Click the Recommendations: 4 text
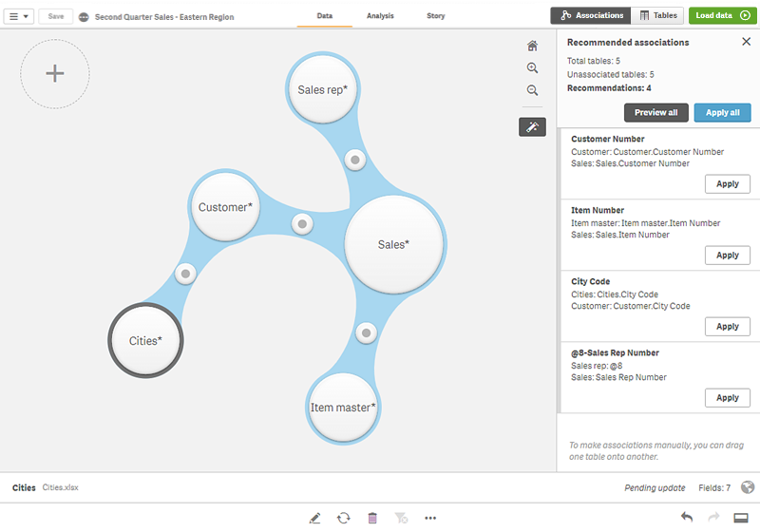 (x=609, y=88)
